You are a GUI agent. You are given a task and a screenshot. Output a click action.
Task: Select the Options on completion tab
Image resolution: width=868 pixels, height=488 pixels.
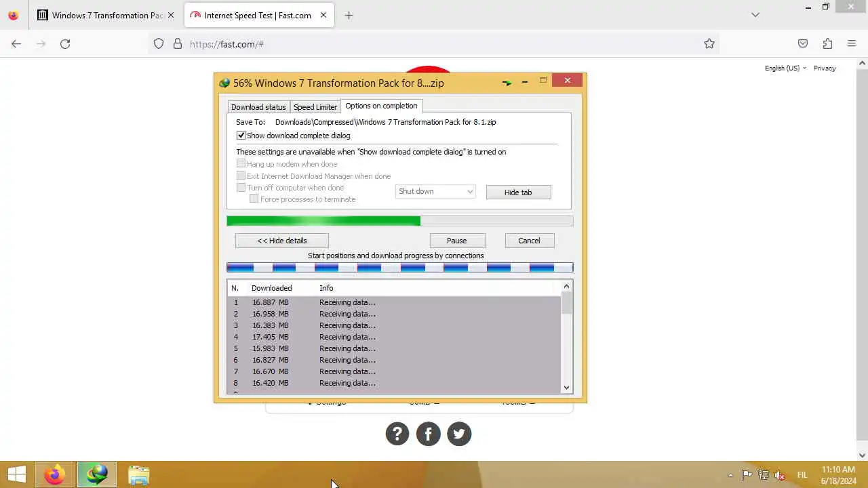(x=381, y=106)
